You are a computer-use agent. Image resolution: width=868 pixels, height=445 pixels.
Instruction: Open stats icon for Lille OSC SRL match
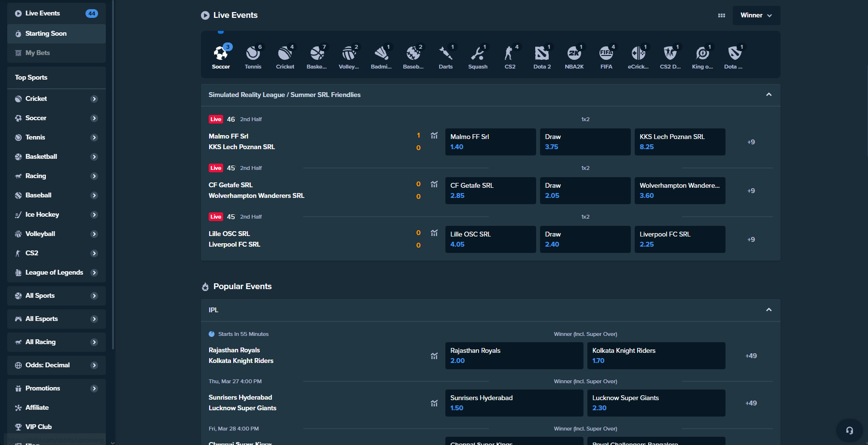(x=434, y=233)
